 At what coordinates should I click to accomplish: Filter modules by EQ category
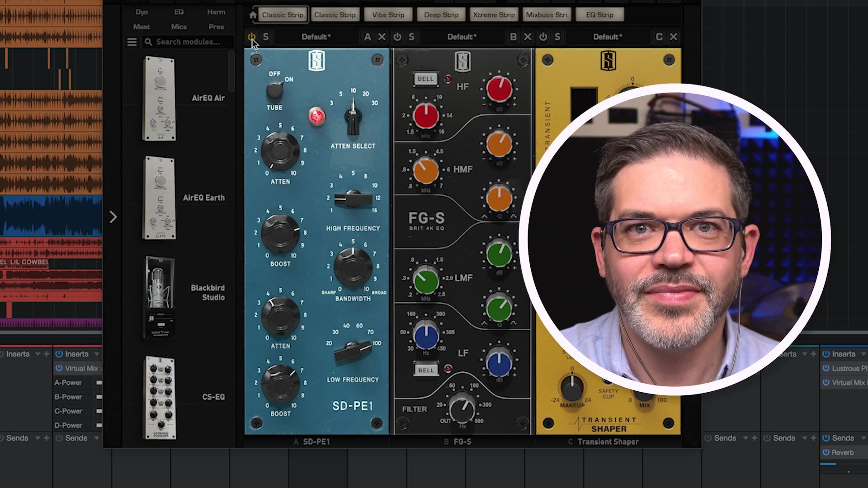click(x=179, y=12)
